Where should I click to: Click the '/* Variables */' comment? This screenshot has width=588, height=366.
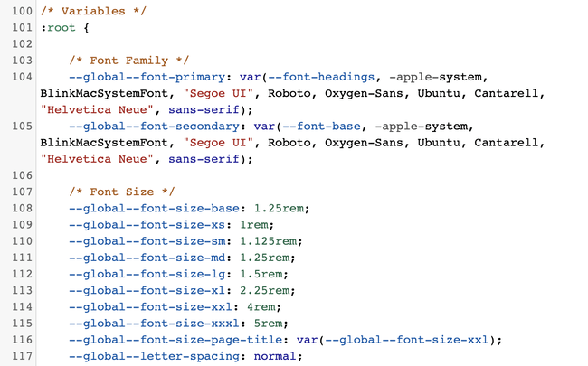tap(93, 11)
